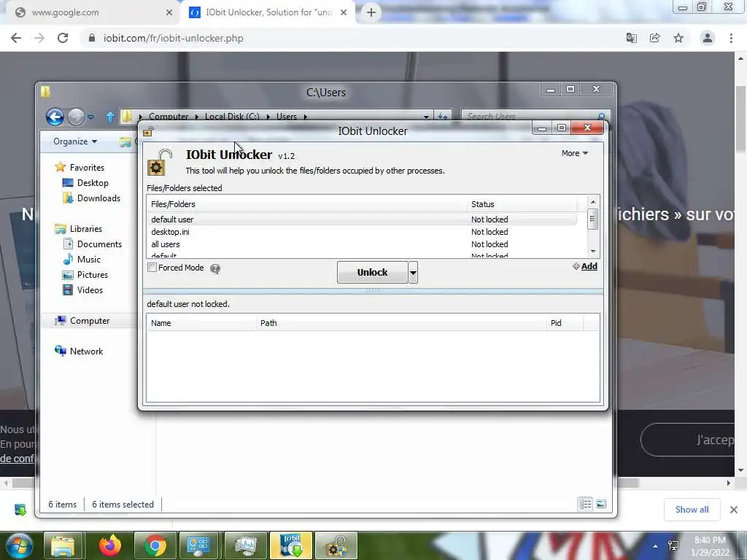747x560 pixels.
Task: Open Pictures library in sidebar
Action: coord(93,275)
